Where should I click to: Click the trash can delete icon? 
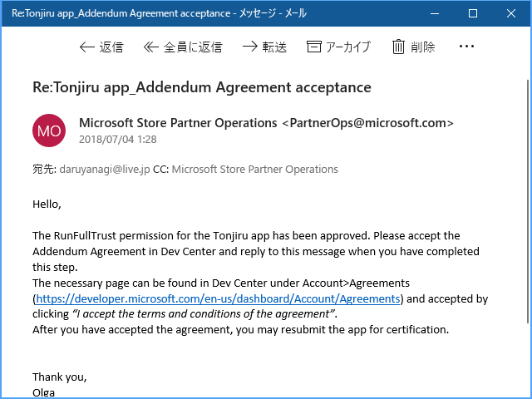pos(398,47)
